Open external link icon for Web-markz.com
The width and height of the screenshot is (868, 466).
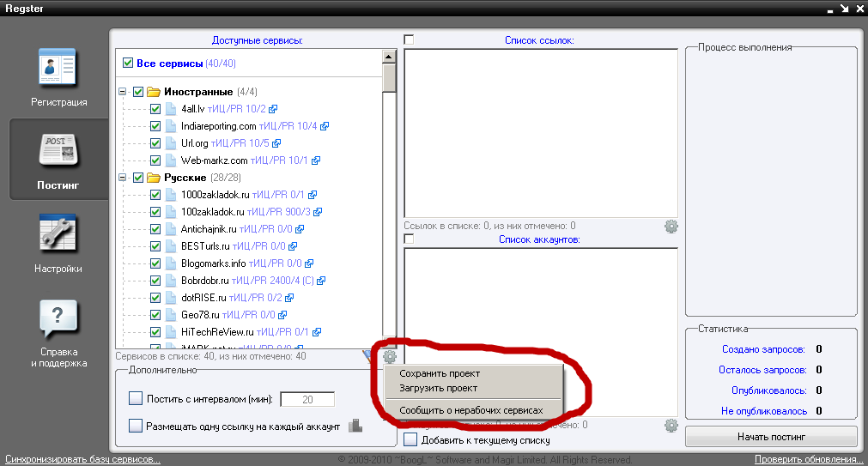click(x=316, y=160)
